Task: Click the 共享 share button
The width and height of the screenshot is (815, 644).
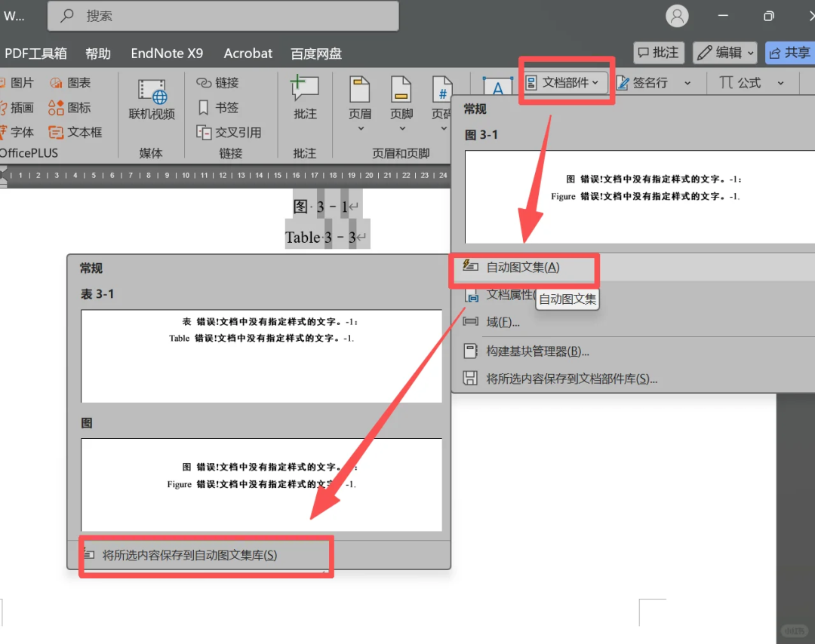Action: pyautogui.click(x=789, y=52)
